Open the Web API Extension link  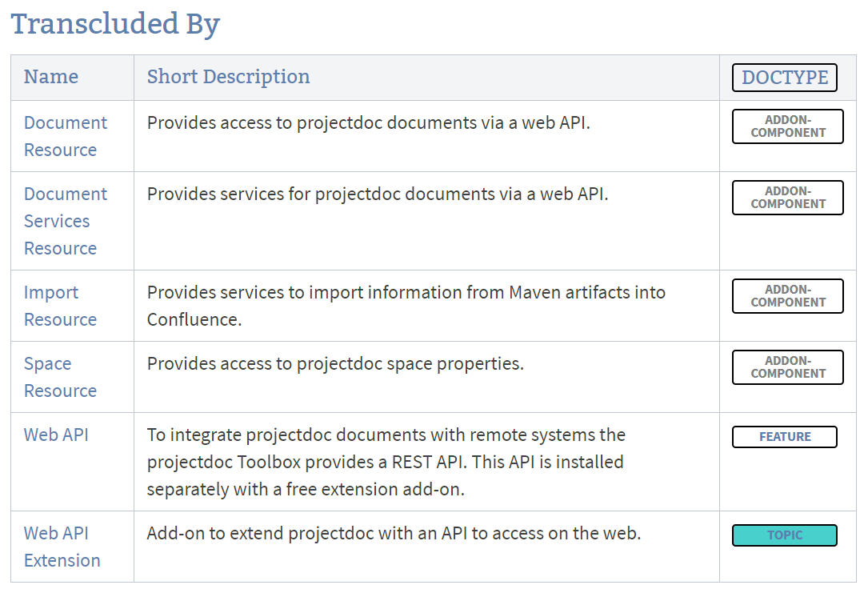coord(62,547)
